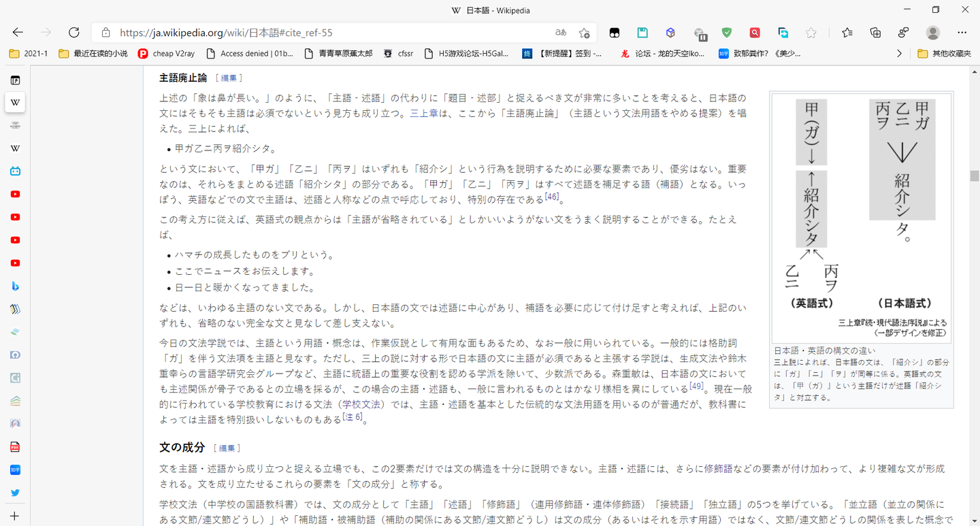
Task: Switch to the Olympics rings tab
Action: [15, 125]
